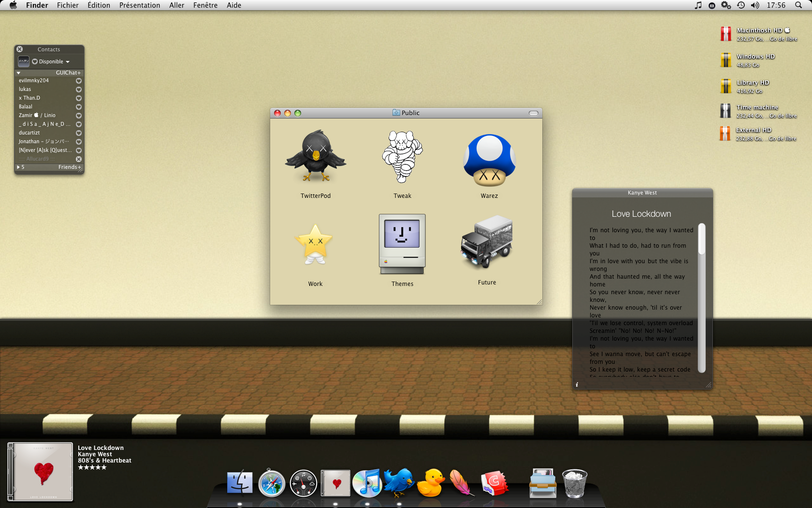
Task: Click resize grip of Public window
Action: 539,302
